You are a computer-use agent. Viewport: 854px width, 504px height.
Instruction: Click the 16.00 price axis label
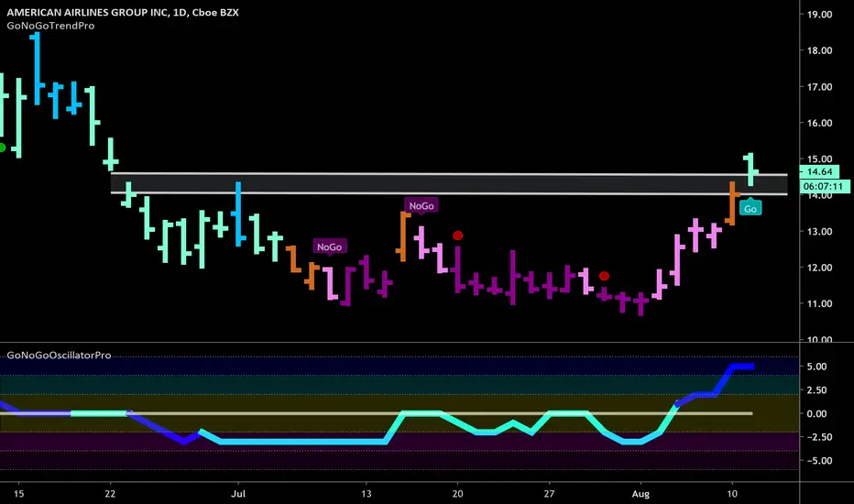click(819, 123)
